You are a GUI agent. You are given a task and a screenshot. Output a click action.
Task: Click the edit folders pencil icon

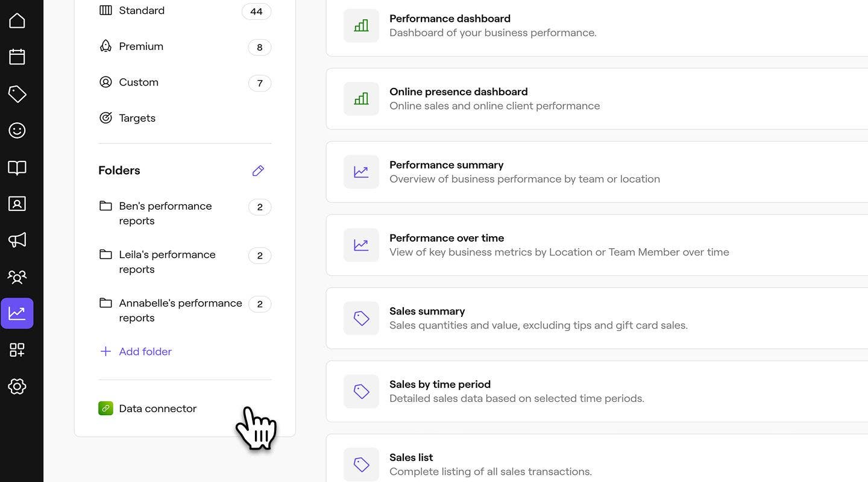258,171
